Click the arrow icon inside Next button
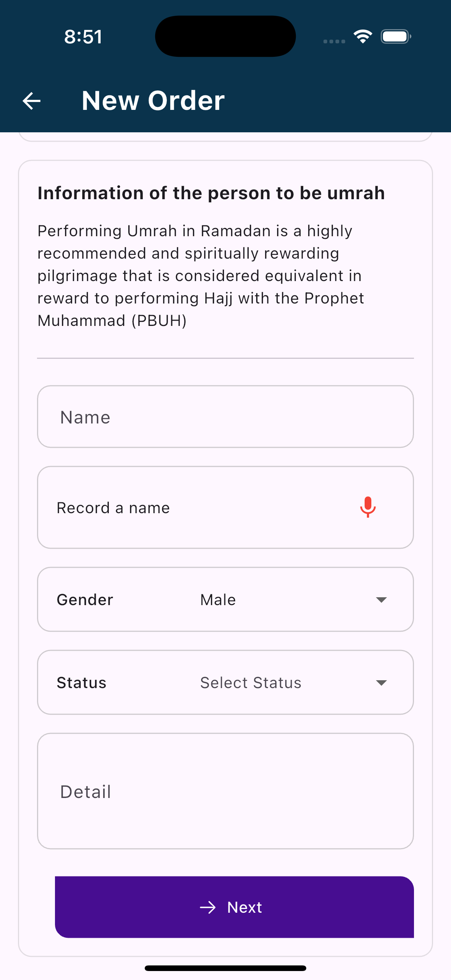This screenshot has width=451, height=980. (208, 907)
